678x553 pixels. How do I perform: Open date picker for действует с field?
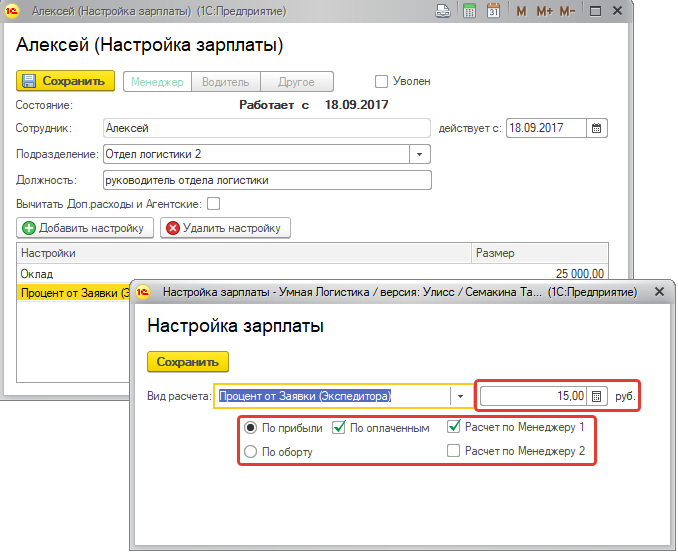pos(597,128)
